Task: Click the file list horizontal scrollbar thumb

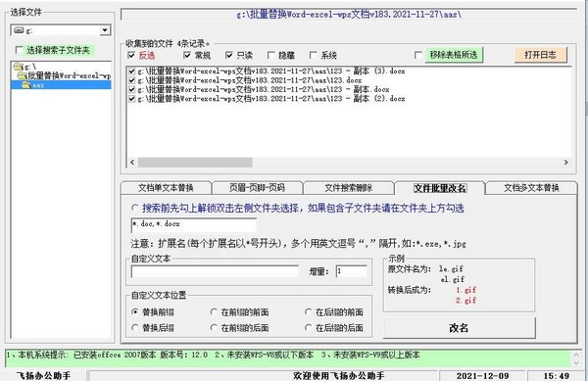Action: click(195, 163)
